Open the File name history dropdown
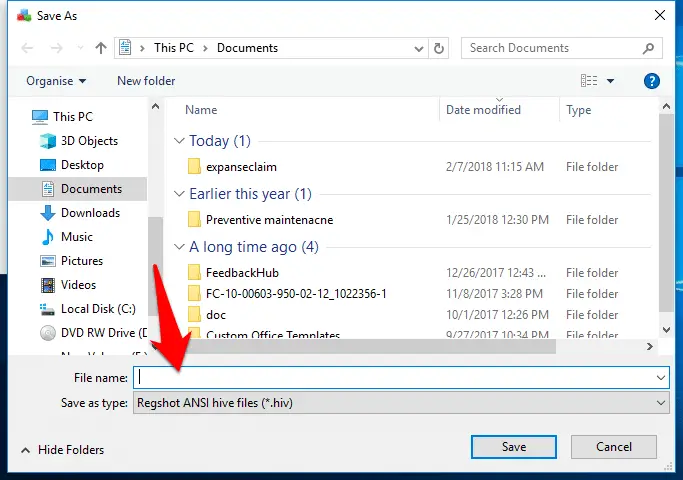The height and width of the screenshot is (480, 683). [x=661, y=378]
